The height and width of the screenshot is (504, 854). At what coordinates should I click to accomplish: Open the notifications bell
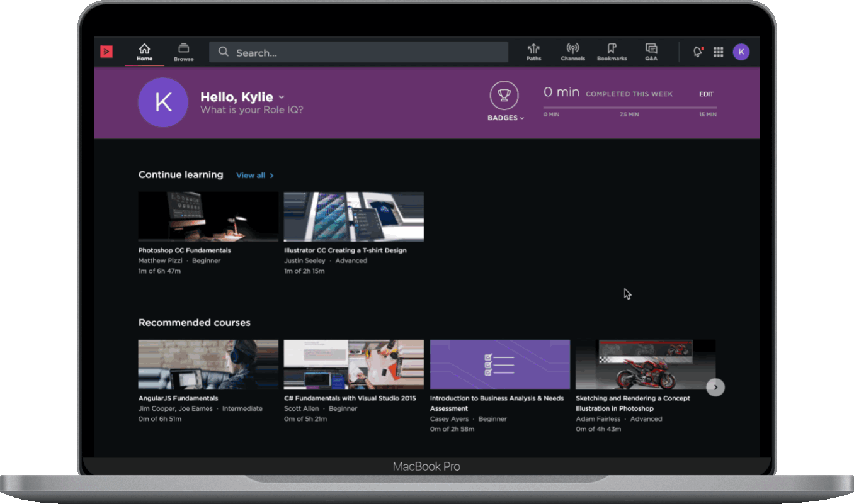pos(697,52)
